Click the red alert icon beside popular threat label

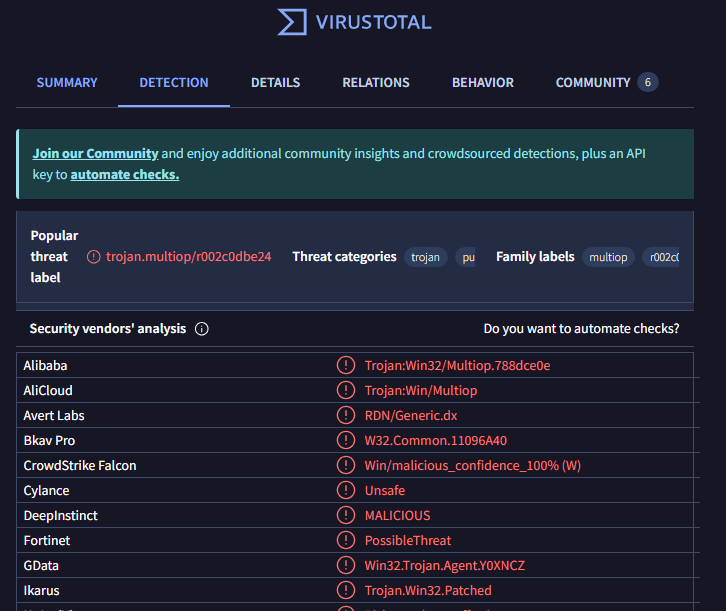point(94,257)
